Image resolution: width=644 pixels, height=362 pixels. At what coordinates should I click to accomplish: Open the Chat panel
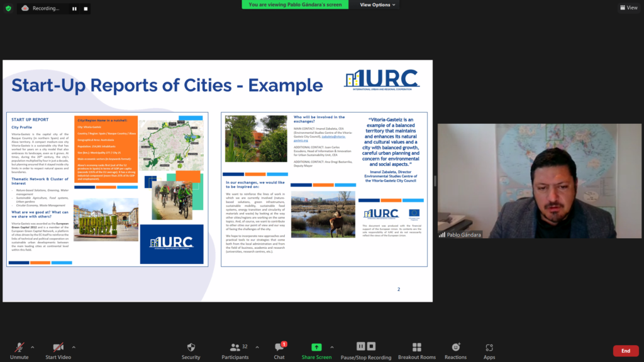[279, 350]
